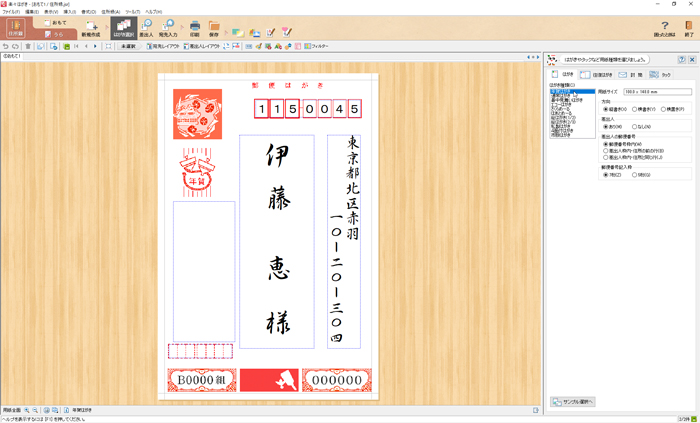Open the フィルター filter dropdown

(315, 46)
